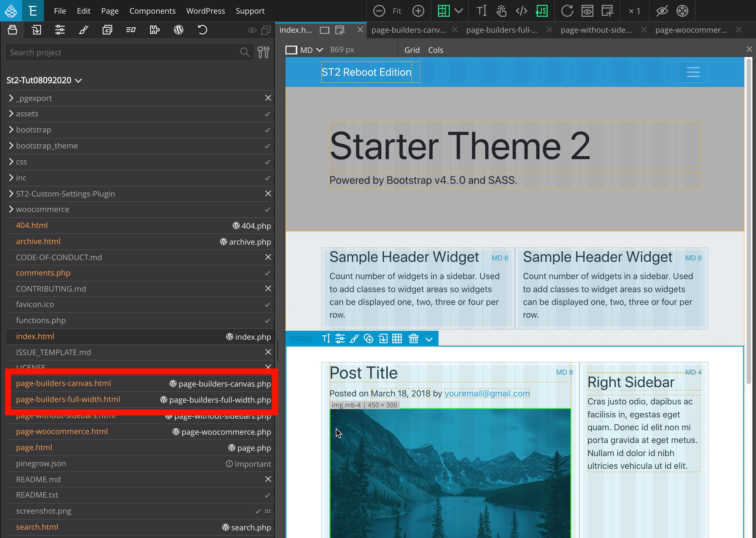Click the insert element icon in toolbar

[383, 338]
